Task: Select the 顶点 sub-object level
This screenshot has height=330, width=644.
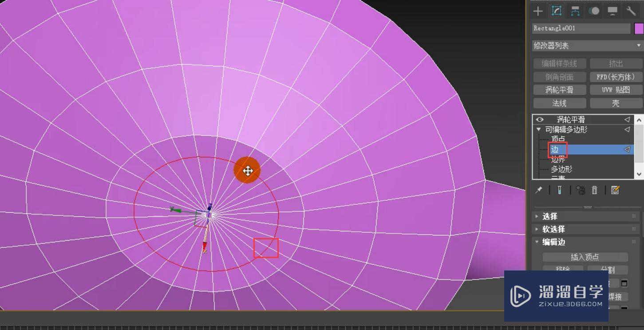Action: (x=558, y=139)
